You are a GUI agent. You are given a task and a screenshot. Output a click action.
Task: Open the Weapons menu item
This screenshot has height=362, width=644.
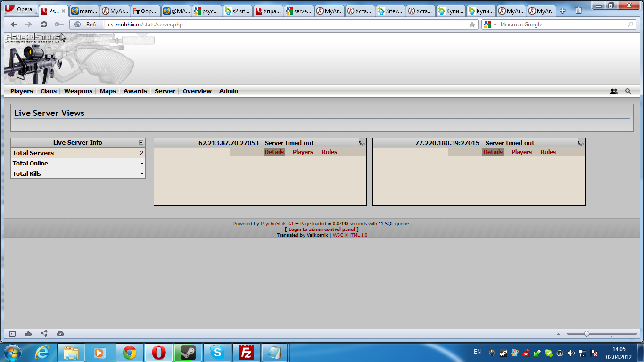(78, 91)
